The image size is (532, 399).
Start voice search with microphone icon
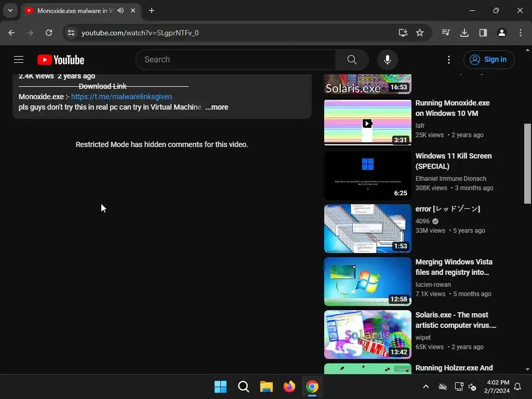point(387,60)
